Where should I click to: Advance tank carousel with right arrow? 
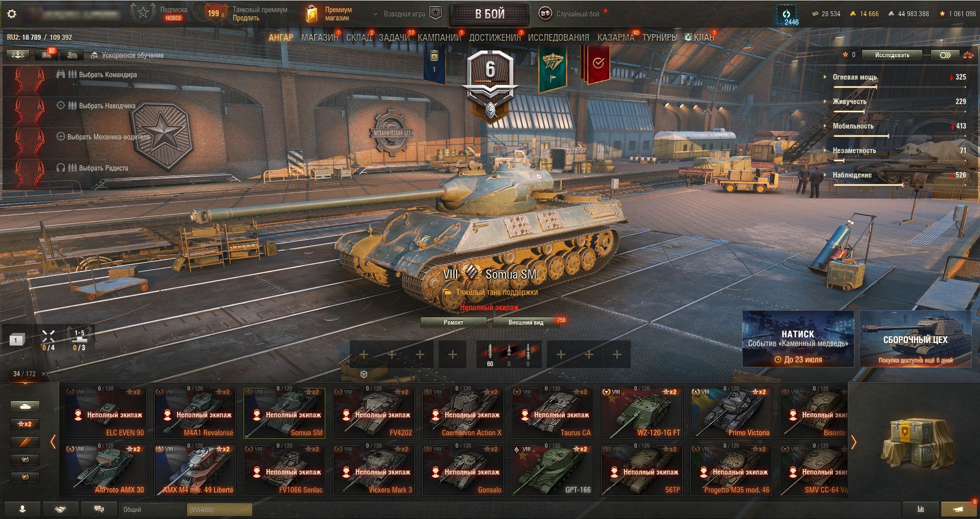click(854, 442)
